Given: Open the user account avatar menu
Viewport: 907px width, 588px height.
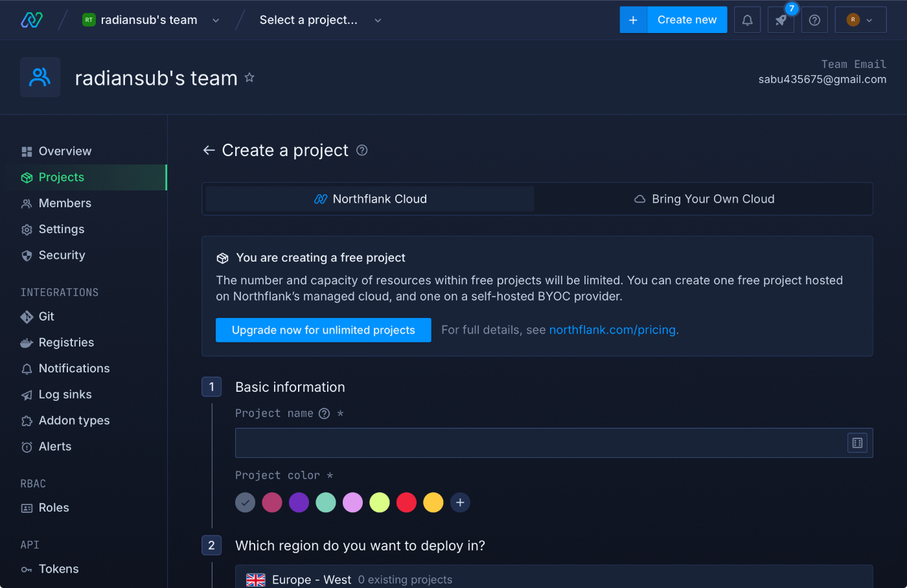Looking at the screenshot, I should pyautogui.click(x=860, y=20).
